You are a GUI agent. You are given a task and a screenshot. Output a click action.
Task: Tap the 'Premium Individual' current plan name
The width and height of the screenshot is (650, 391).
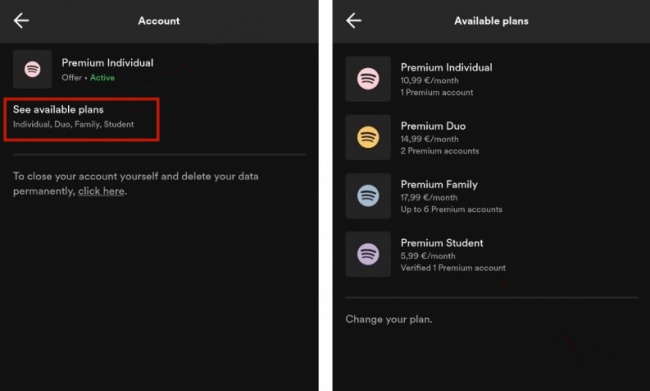[x=107, y=63]
